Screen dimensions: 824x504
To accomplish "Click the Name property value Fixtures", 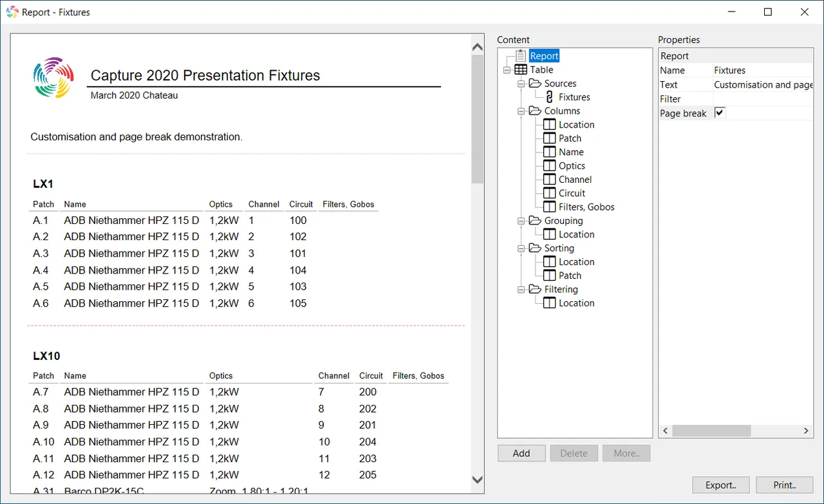I will click(x=763, y=70).
